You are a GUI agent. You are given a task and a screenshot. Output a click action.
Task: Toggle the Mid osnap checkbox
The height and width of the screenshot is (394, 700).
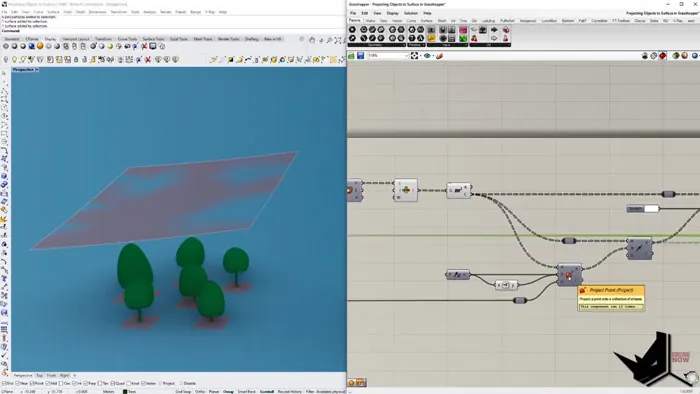coord(48,383)
